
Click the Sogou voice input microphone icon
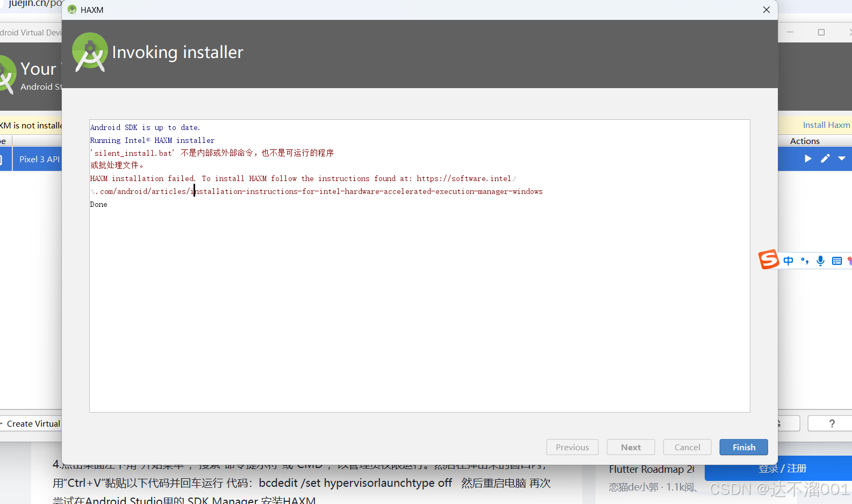tap(820, 261)
